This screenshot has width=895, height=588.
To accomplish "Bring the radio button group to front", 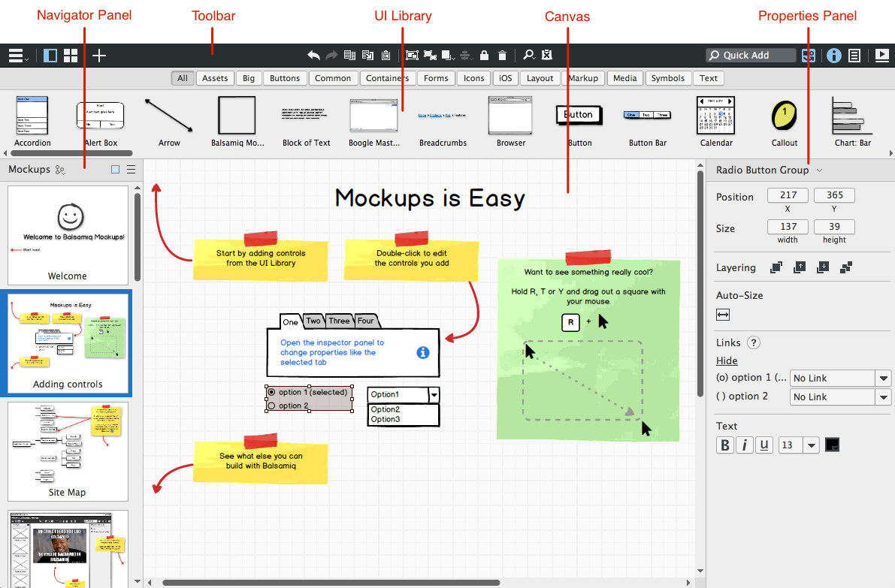I will 776,267.
